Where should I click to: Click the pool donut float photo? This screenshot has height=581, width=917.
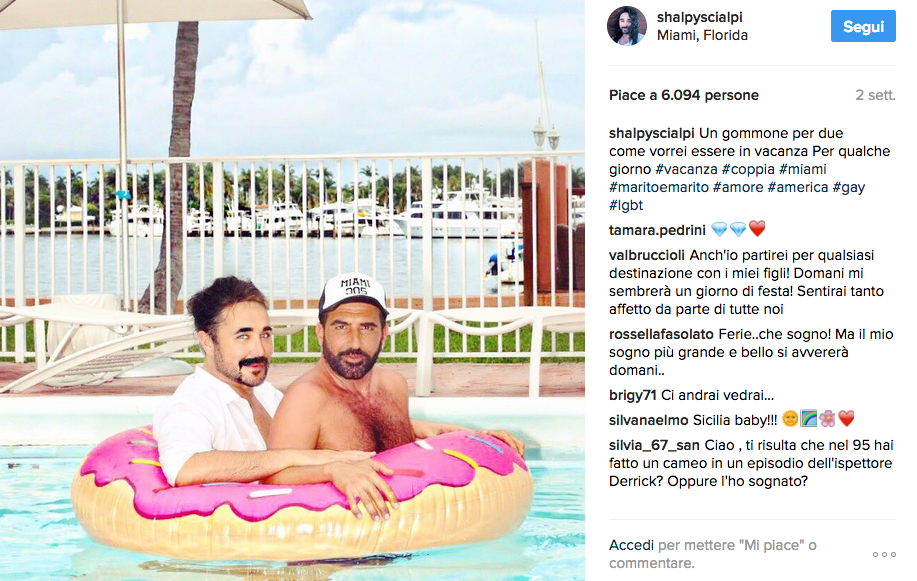click(292, 290)
